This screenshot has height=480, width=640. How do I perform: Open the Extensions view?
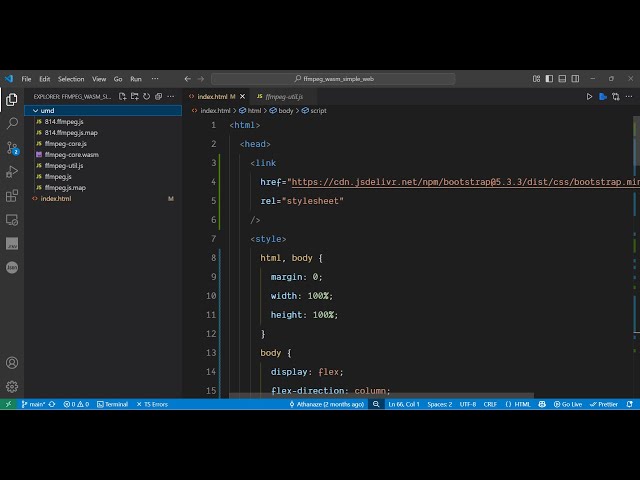pos(12,196)
